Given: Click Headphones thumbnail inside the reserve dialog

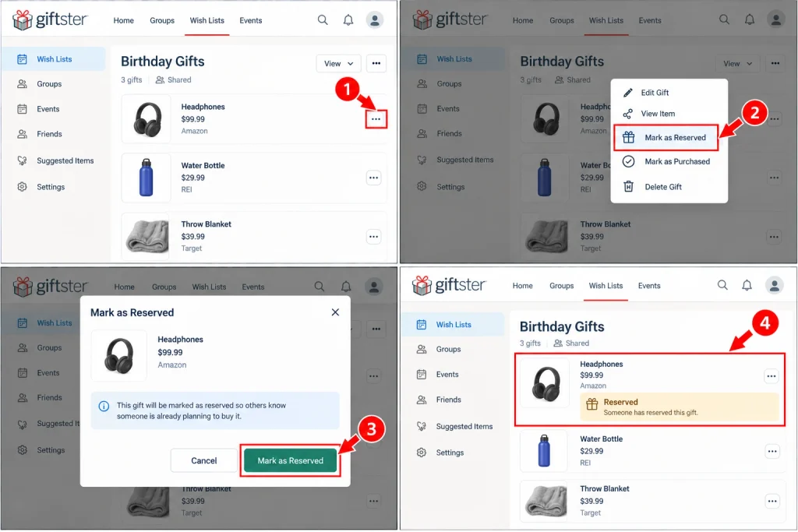Looking at the screenshot, I should pyautogui.click(x=118, y=355).
